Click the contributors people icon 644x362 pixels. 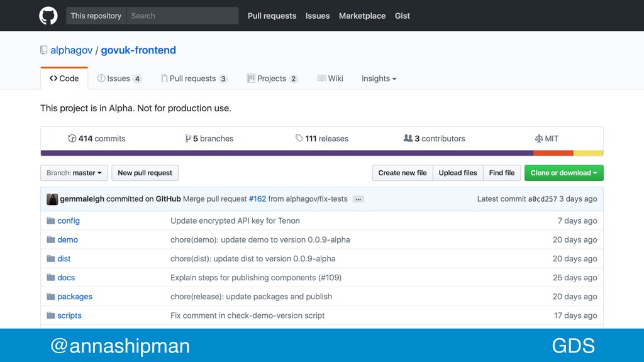click(408, 138)
